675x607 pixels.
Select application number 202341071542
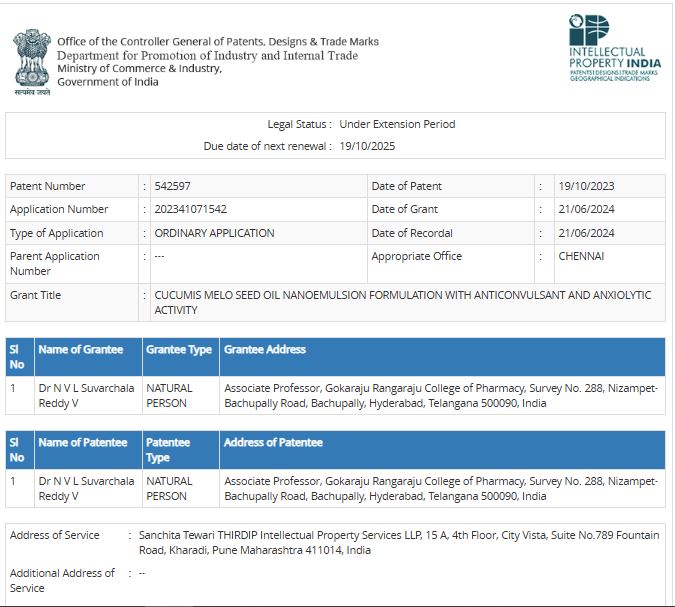[191, 210]
